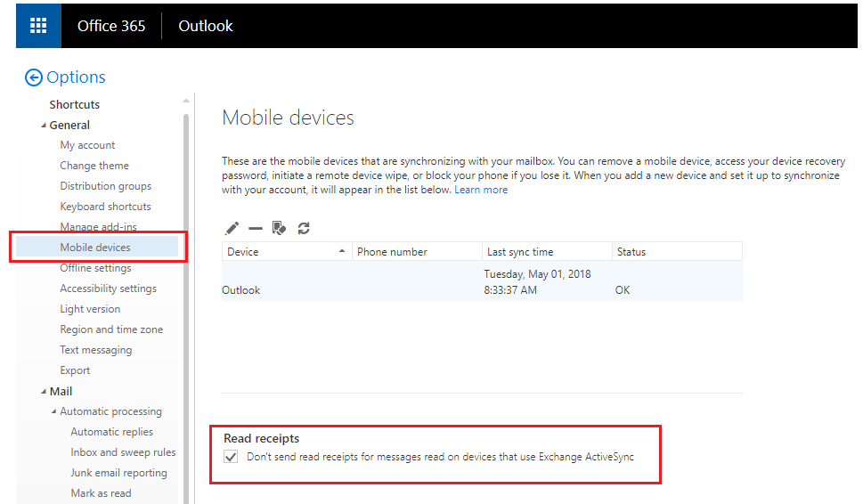Screen dimensions: 863x504
Task: Click the remove device minus icon
Action: point(256,229)
